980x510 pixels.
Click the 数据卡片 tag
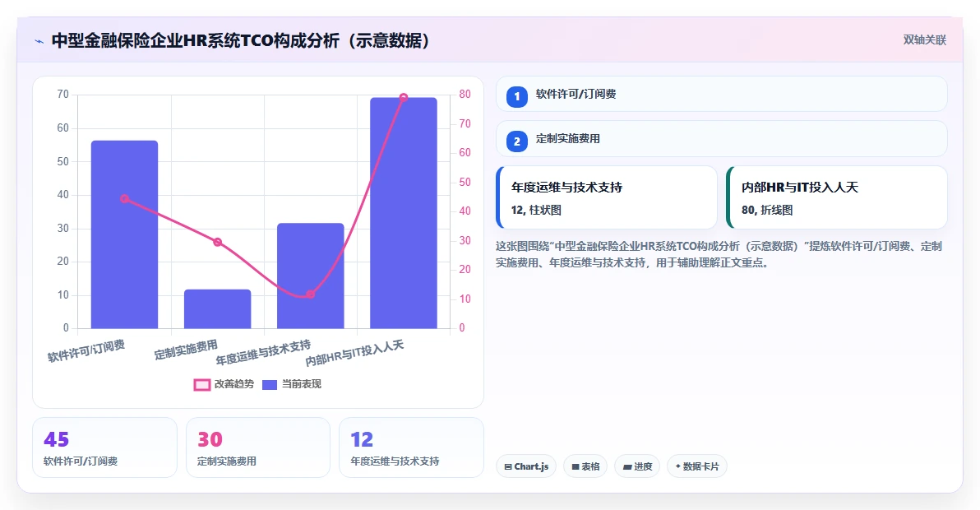(697, 466)
